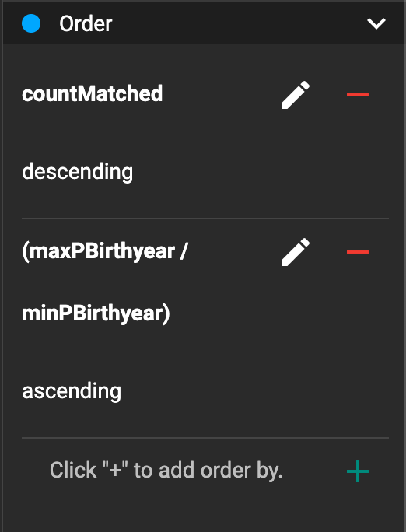Add a new order by with plus icon
The width and height of the screenshot is (406, 532).
coord(358,471)
